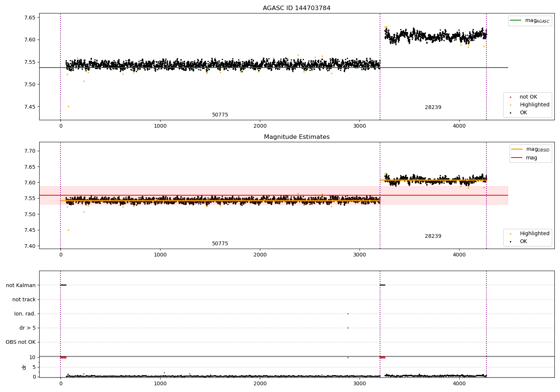Select the red "mag" legend line sample
560x392 pixels.
coord(517,158)
